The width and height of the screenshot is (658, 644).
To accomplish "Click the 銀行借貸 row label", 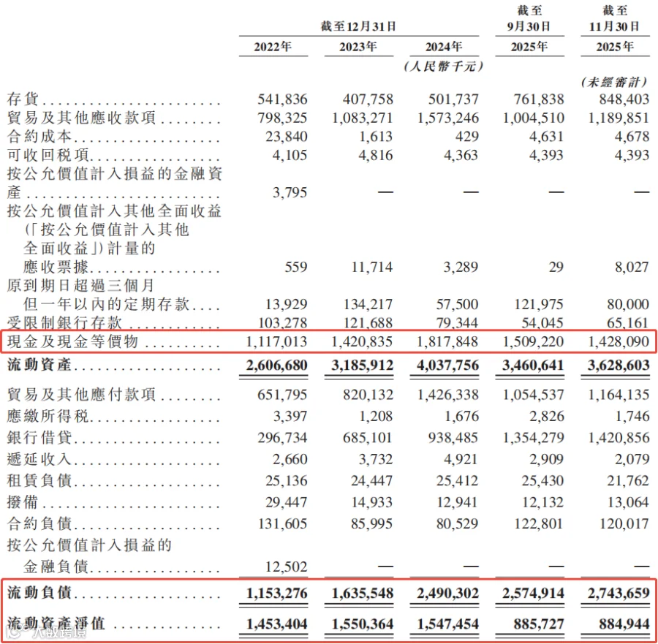I will point(39,438).
